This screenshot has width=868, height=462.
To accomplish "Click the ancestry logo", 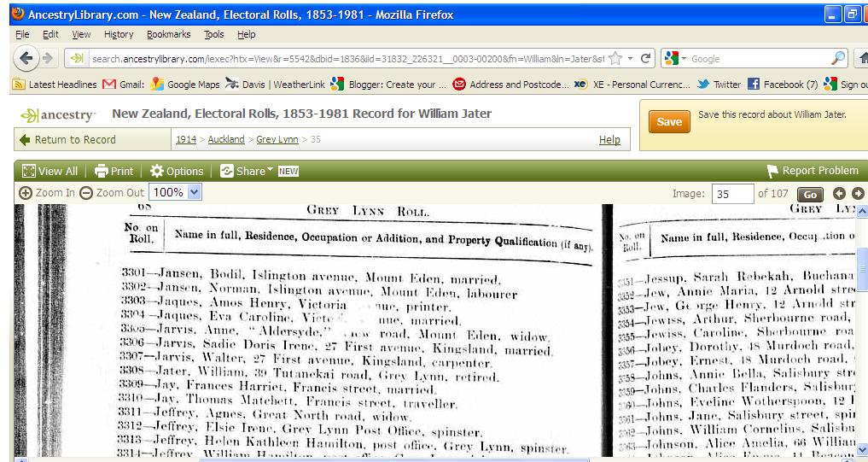I will pos(58,114).
